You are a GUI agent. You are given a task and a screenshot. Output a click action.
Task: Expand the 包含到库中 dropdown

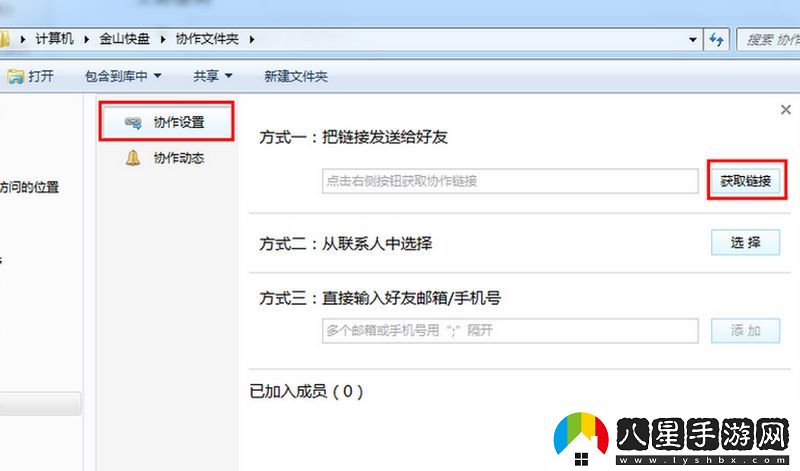pos(123,76)
